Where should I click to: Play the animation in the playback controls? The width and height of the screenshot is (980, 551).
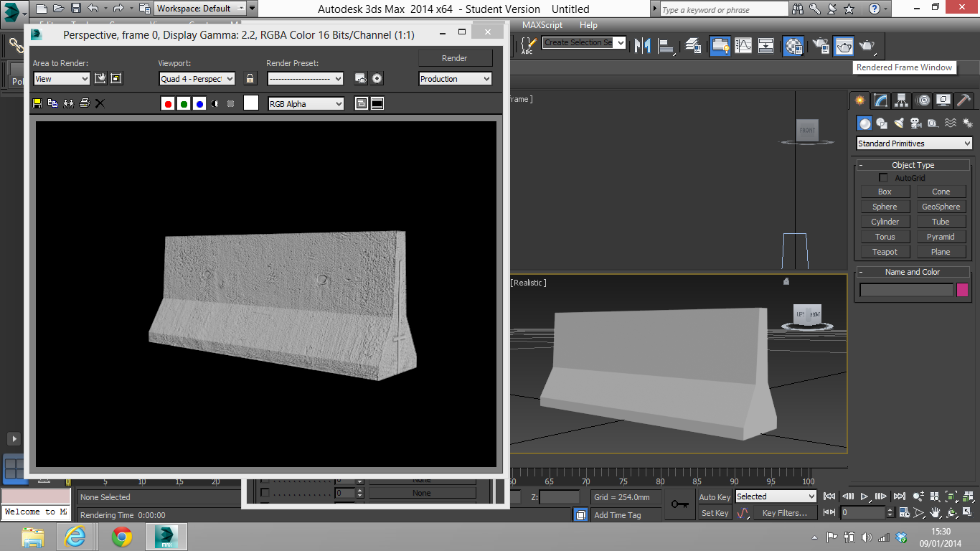pyautogui.click(x=864, y=496)
